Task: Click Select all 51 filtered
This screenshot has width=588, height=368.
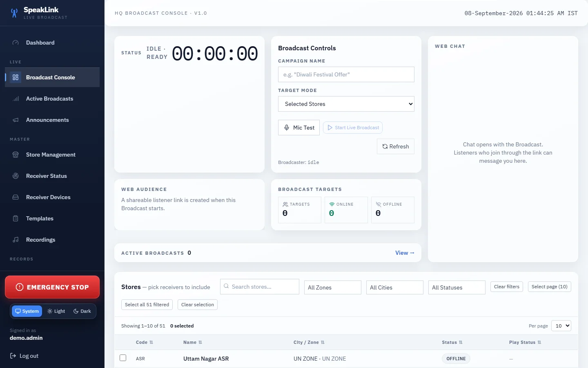Action: click(147, 305)
